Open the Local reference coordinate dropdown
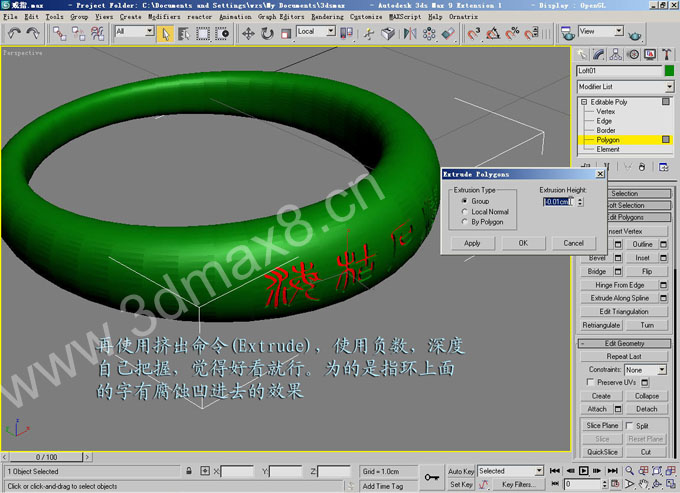Screen dimensions: 680x493 318,32
